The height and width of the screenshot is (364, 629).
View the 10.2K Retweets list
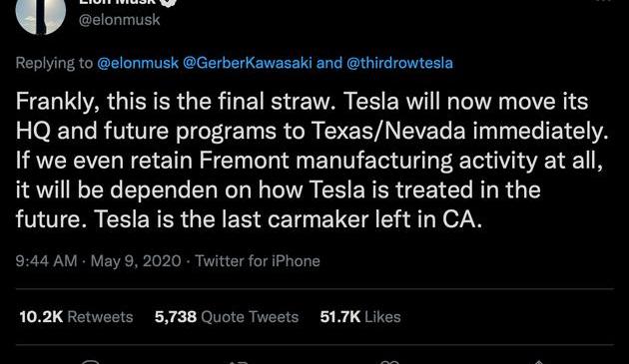pyautogui.click(x=76, y=317)
